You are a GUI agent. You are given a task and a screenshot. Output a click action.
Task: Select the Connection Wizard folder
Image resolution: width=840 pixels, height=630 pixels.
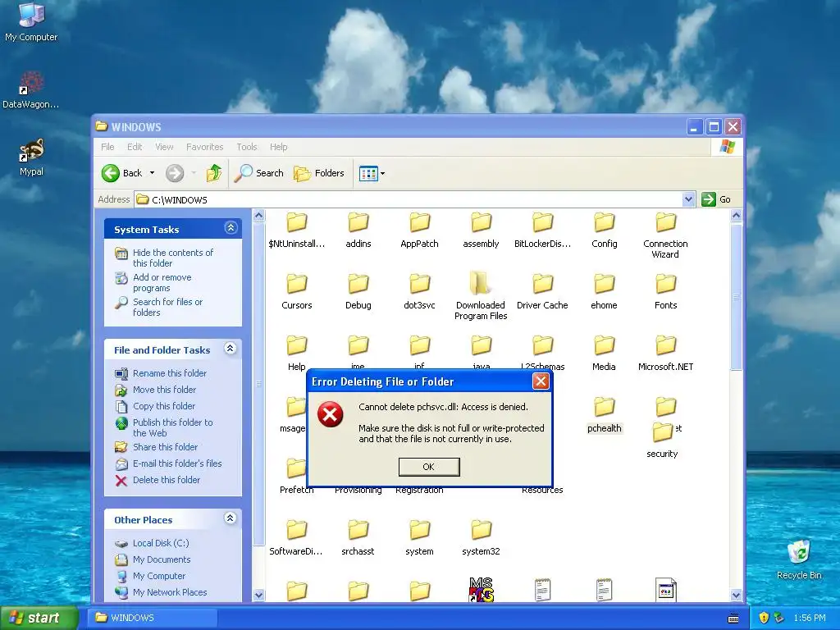coord(665,235)
